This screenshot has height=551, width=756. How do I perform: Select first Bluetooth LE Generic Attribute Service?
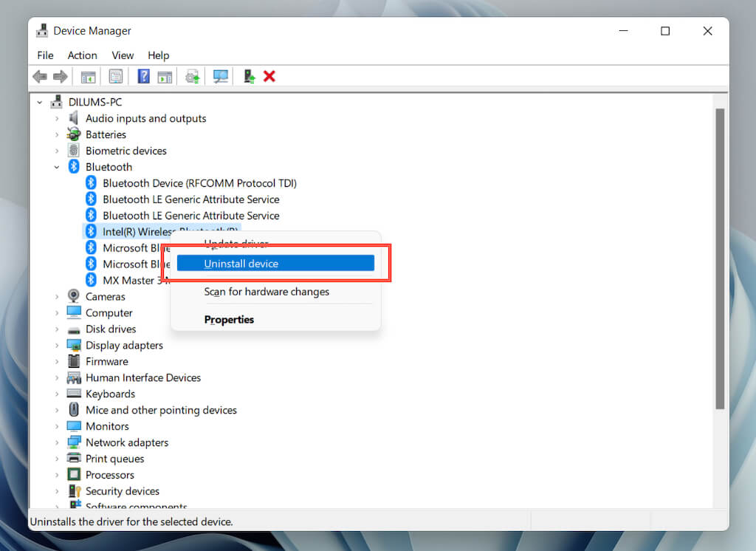tap(191, 199)
